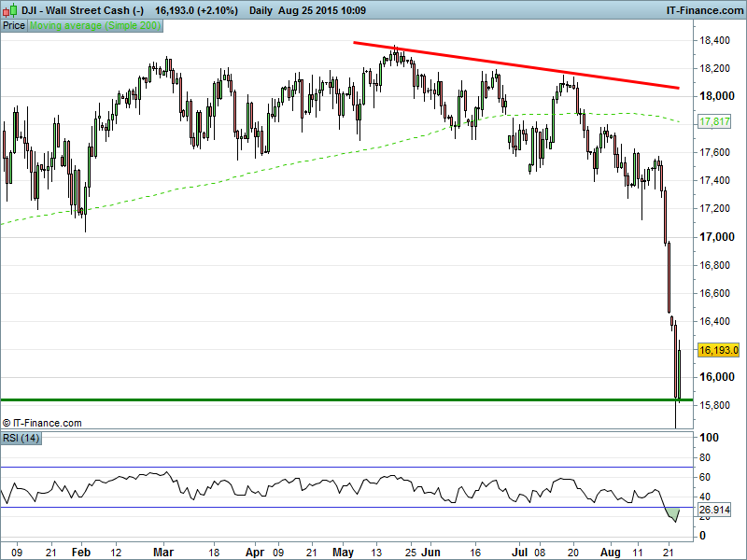Click the © IT-Finance.com copyright text

pyautogui.click(x=42, y=423)
